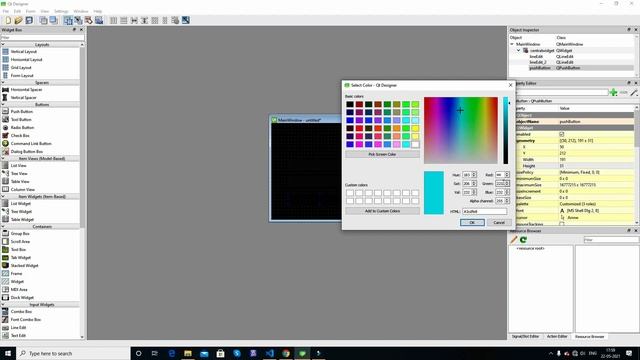The height and width of the screenshot is (360, 640).
Task: Click the green reload icon in Resource Browser
Action: [523, 240]
